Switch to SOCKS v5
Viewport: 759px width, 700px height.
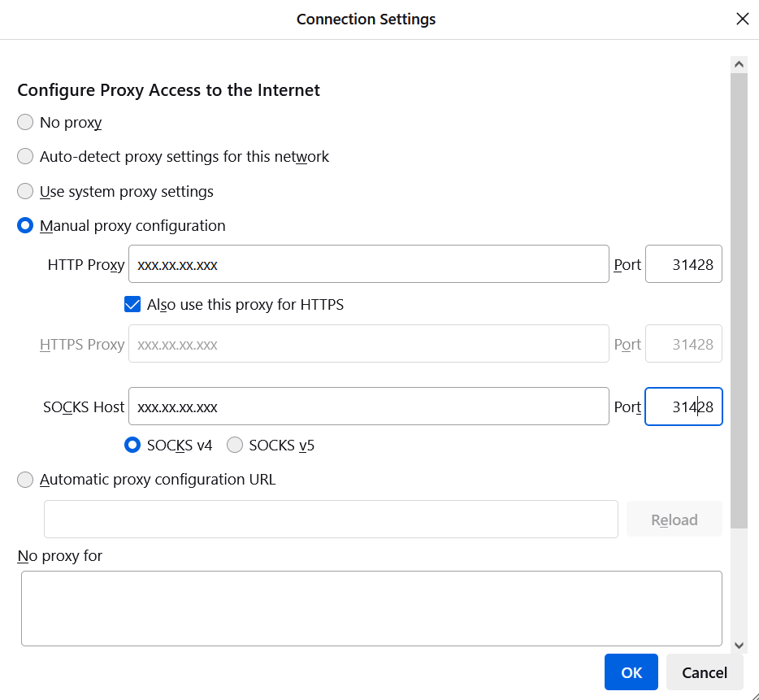click(235, 445)
